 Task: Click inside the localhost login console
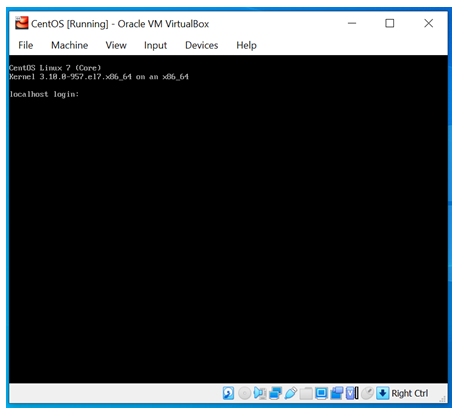point(228,219)
